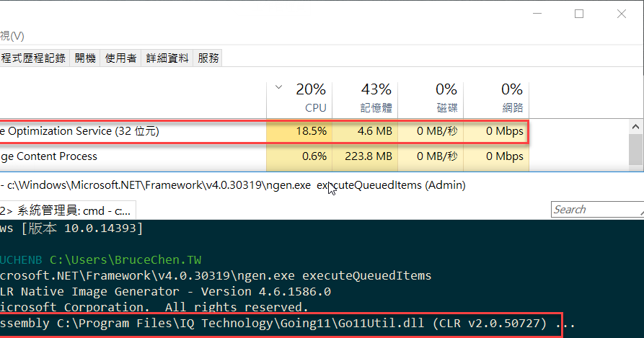The width and height of the screenshot is (644, 338).
Task: Sort by 網路 column header
Action: [x=496, y=99]
